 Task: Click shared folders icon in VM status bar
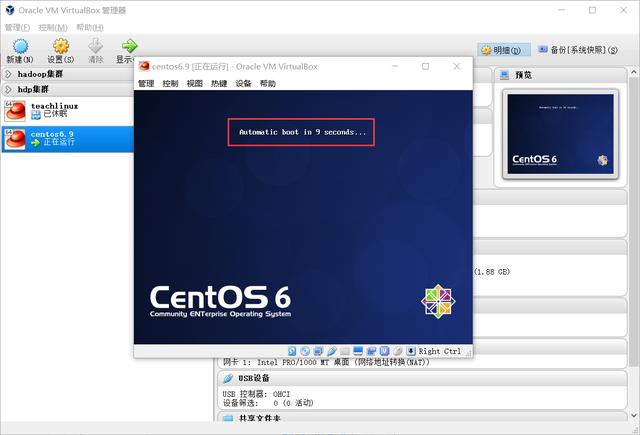(345, 351)
